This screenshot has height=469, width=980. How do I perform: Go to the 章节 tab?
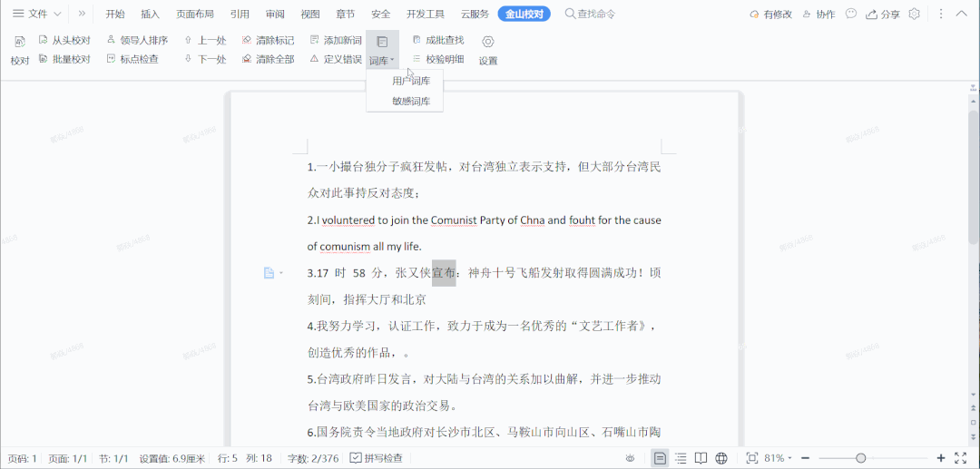(346, 15)
